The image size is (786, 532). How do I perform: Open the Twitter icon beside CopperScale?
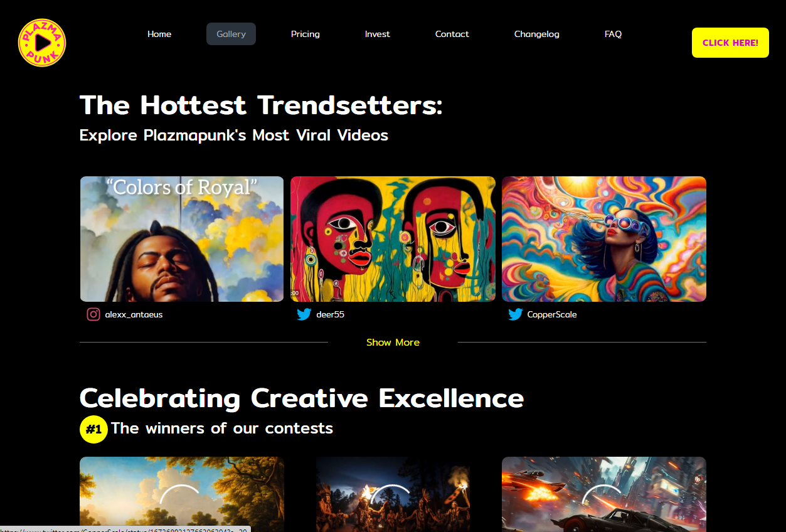point(516,314)
